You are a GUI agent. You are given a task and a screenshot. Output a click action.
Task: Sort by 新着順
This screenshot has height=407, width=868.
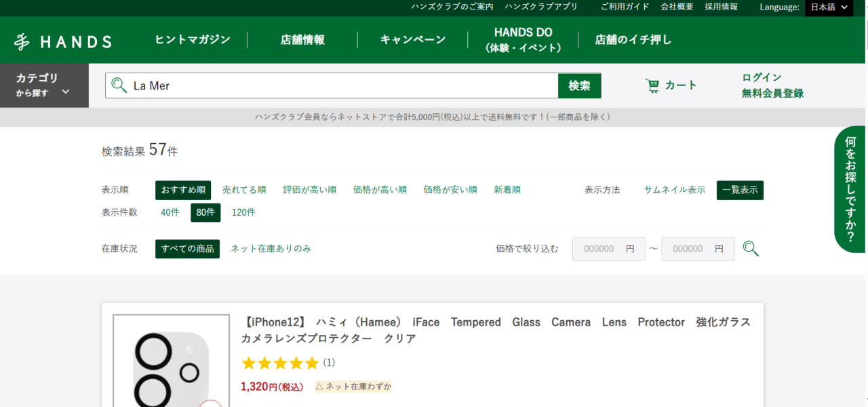(x=507, y=190)
